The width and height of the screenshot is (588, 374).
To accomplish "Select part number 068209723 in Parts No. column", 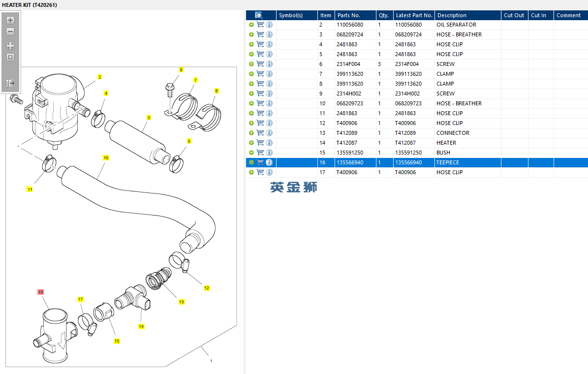I will click(x=355, y=103).
